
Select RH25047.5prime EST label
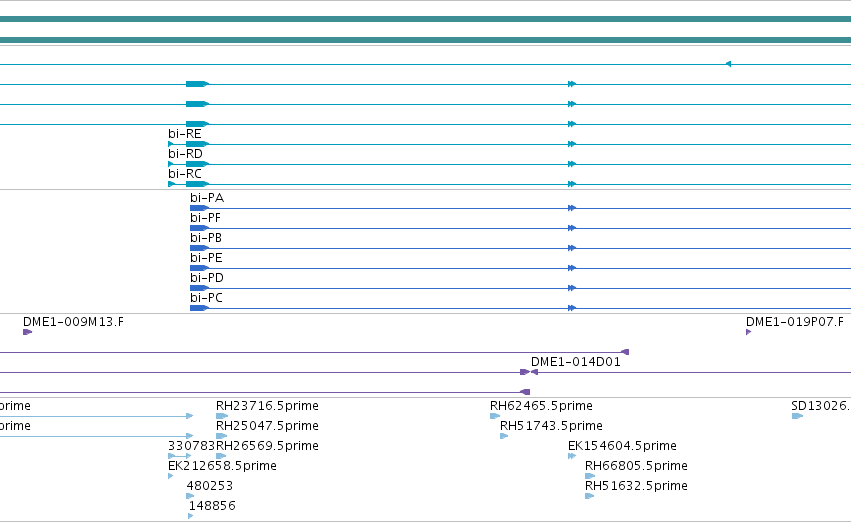click(267, 426)
